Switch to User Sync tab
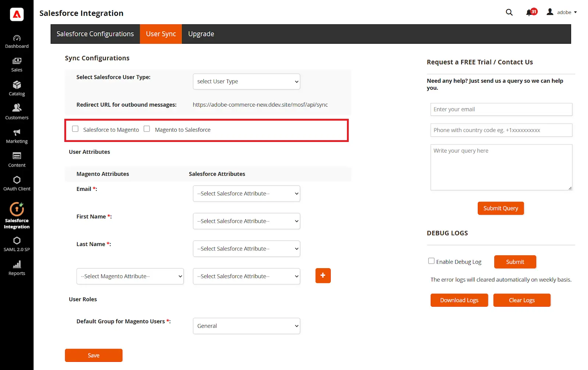 tap(161, 34)
